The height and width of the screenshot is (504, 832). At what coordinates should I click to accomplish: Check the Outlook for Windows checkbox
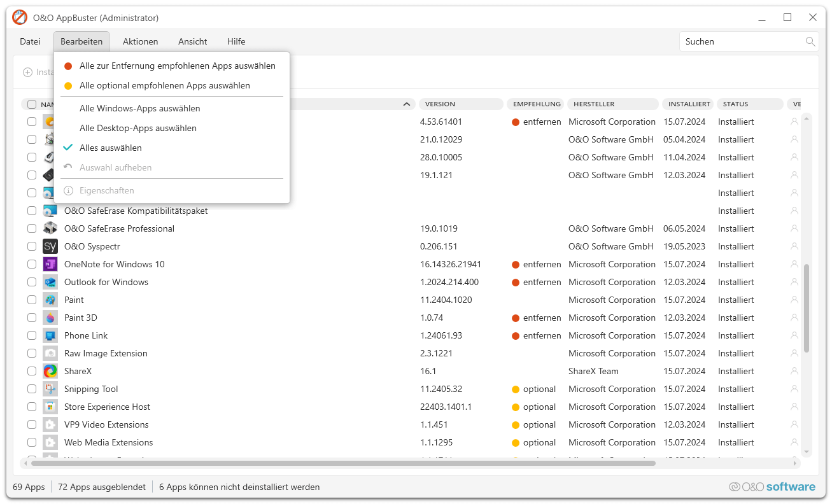[32, 282]
